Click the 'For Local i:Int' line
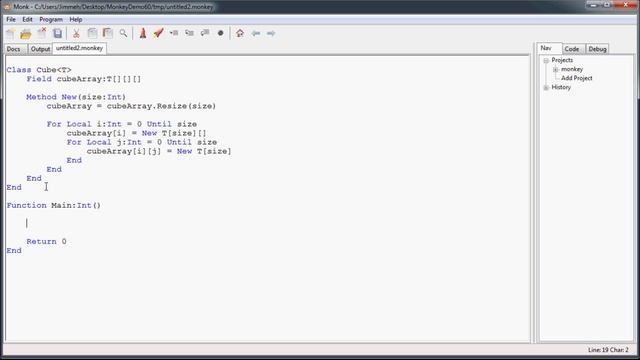 (122, 124)
